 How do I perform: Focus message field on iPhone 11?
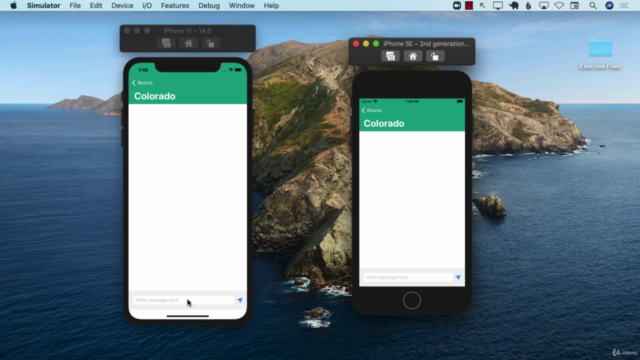[x=184, y=300]
